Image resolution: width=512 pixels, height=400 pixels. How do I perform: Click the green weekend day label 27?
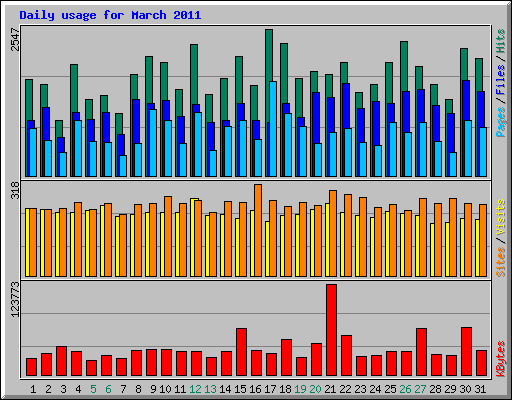[x=420, y=389]
